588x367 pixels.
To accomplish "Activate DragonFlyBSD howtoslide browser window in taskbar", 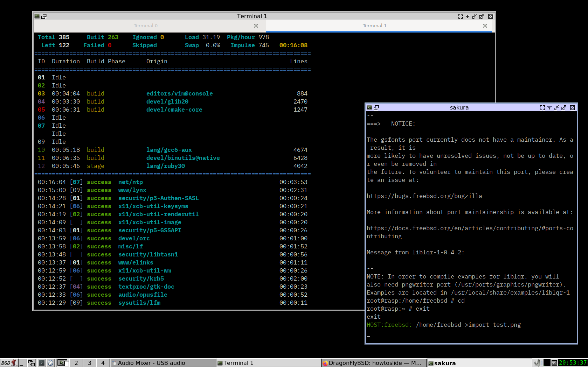I will (374, 363).
